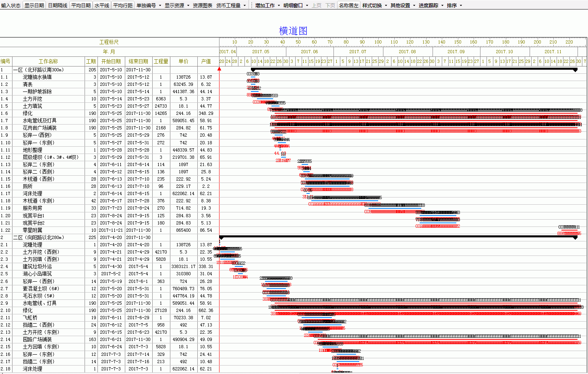The width and height of the screenshot is (588, 374).
Task: Open the 单独编号 dropdown
Action: [148, 5]
